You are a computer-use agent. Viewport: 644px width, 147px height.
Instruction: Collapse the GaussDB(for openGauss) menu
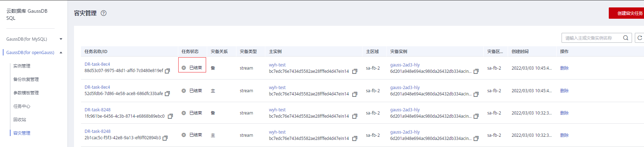(61, 53)
